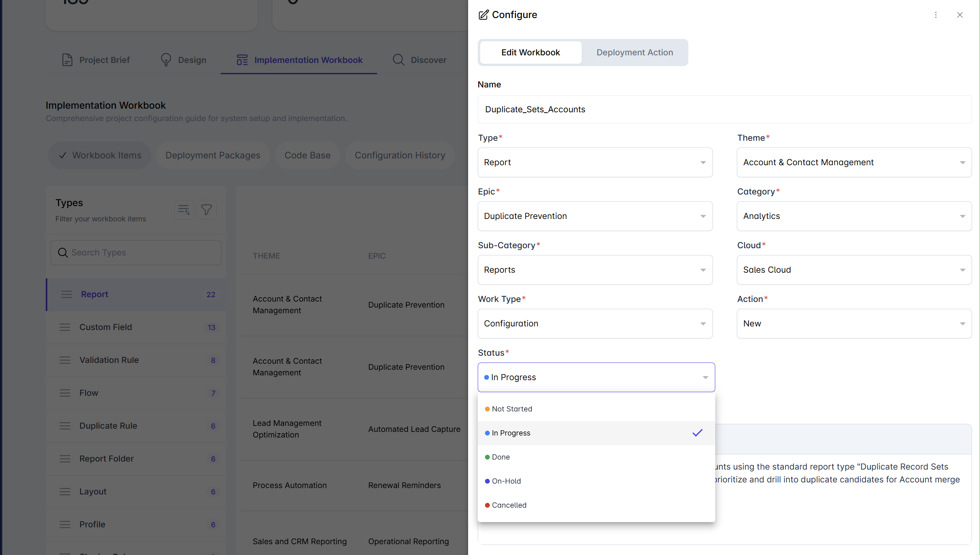Select Profile type row

tap(136, 525)
